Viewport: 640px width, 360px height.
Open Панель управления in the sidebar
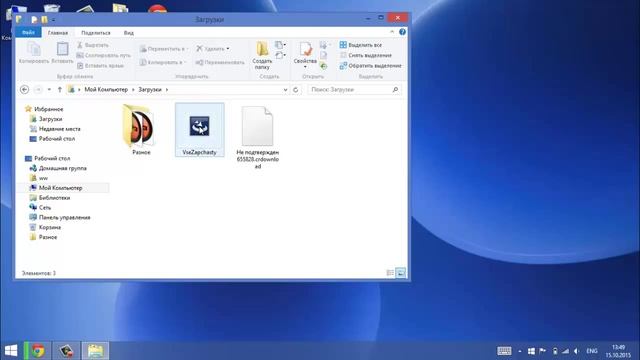click(x=60, y=218)
